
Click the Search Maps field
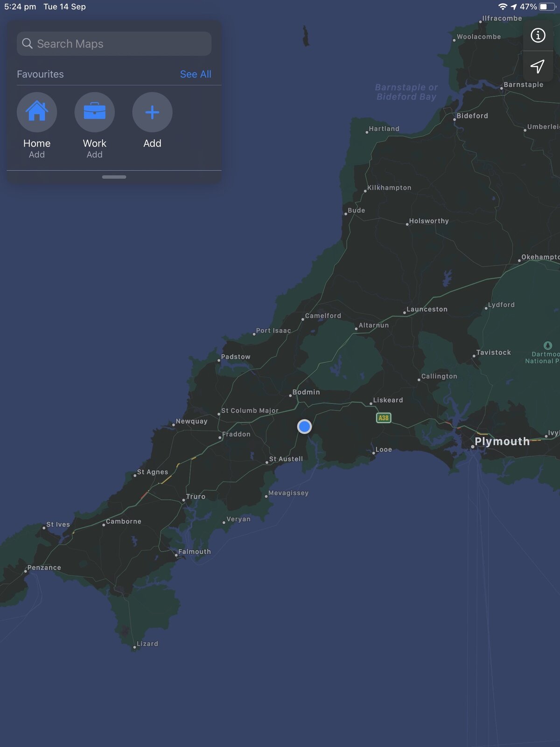click(114, 44)
